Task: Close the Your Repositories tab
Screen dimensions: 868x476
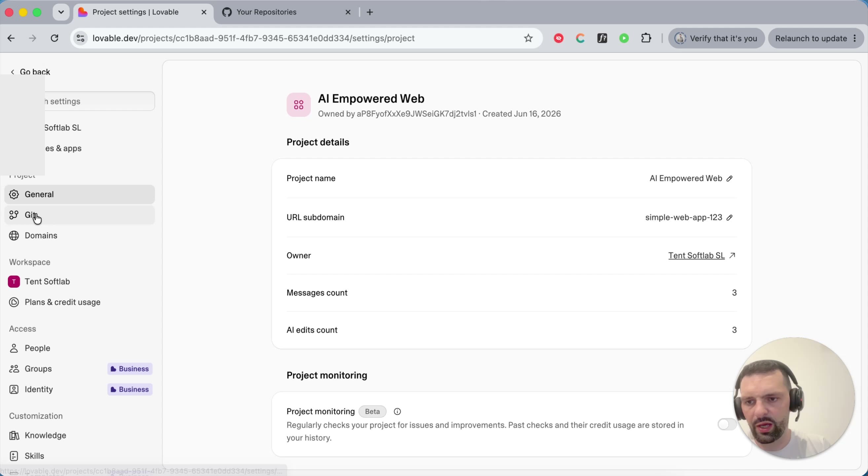Action: [348, 13]
